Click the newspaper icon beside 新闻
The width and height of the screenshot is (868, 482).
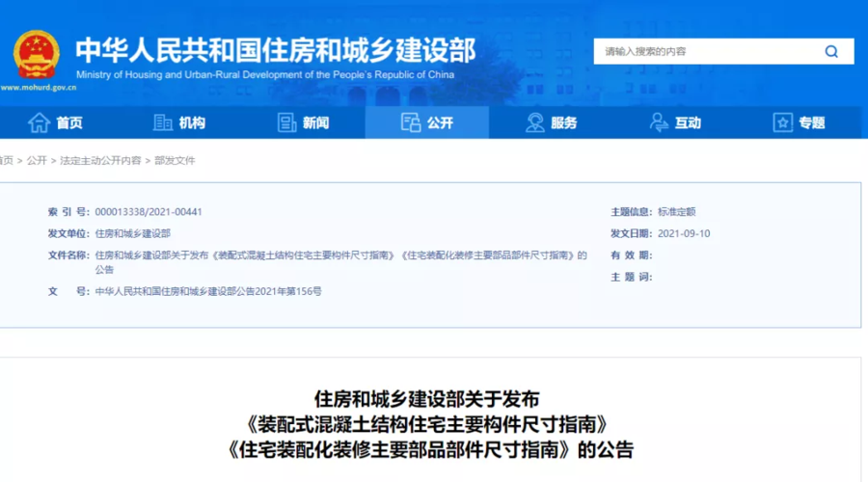286,122
